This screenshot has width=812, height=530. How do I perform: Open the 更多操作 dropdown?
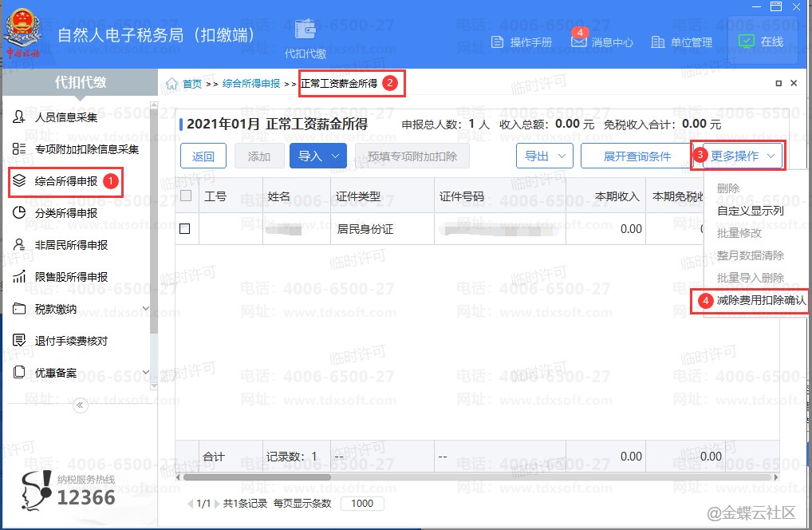coord(743,156)
